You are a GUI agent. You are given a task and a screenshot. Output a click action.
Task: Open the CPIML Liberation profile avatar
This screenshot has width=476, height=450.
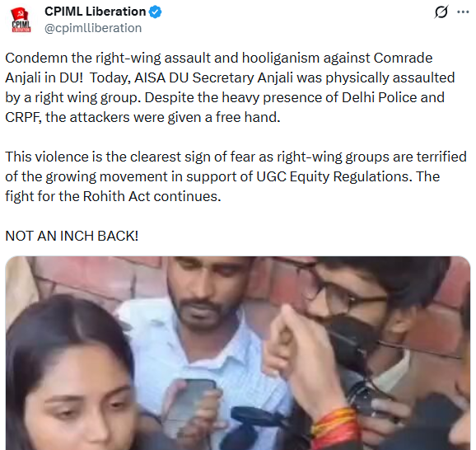click(x=21, y=20)
